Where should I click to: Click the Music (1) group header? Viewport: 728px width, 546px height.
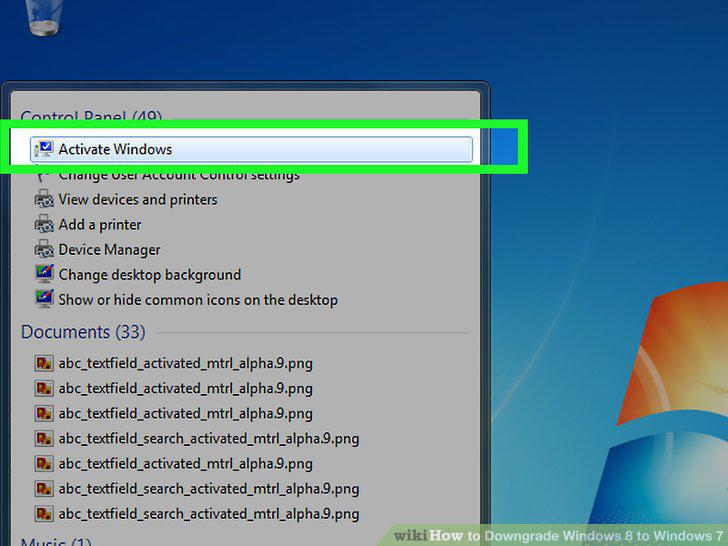coord(56,542)
